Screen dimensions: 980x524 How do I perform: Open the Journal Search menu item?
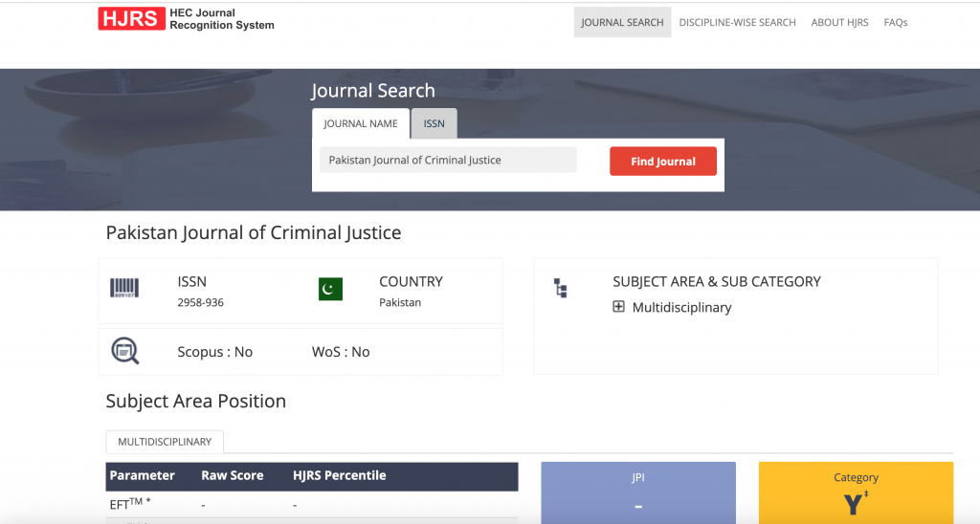(x=622, y=23)
